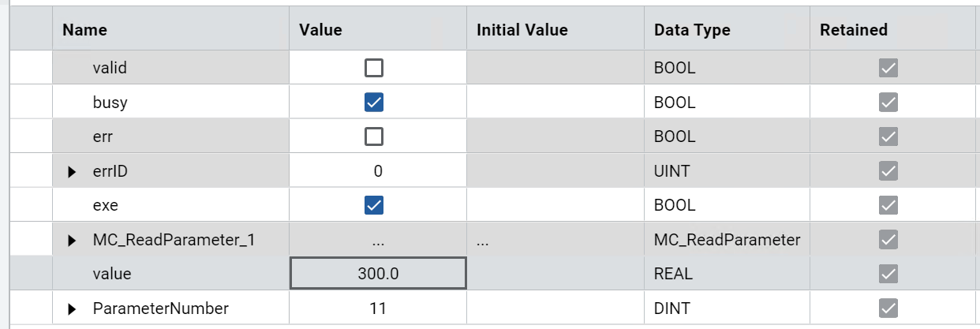Toggle the valid value checkbox
980x329 pixels.
pos(374,68)
